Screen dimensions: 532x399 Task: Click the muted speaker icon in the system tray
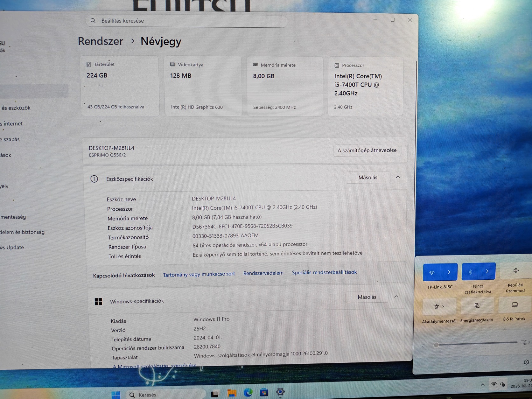503,384
